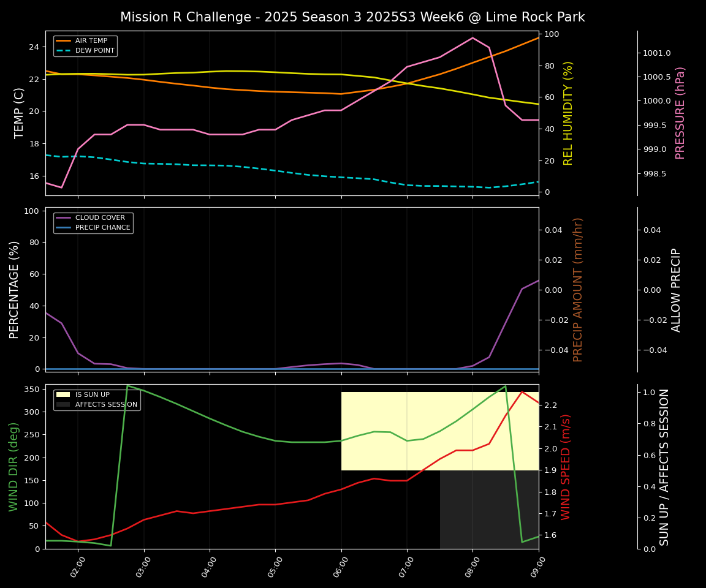The width and height of the screenshot is (706, 588).
Task: Click the 998.5 pressure tick label
Action: (655, 174)
